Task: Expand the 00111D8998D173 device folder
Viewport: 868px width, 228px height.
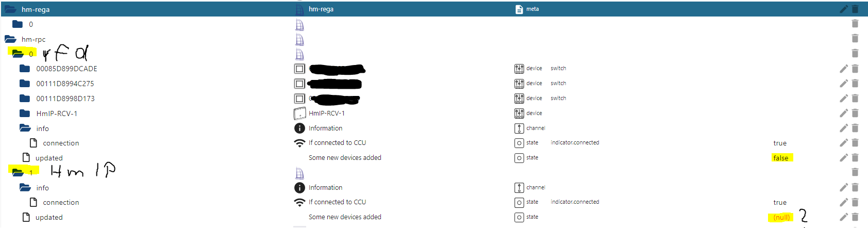Action: [25, 99]
